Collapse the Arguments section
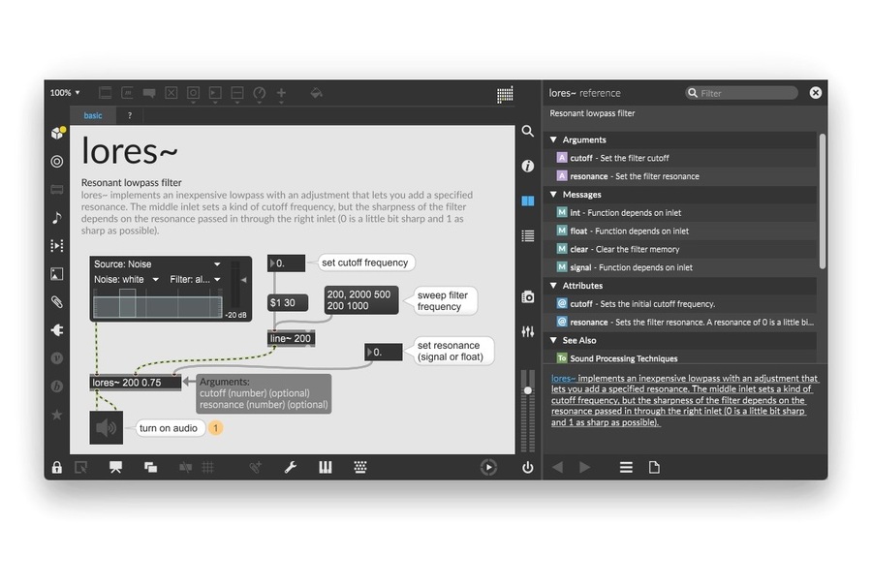Image resolution: width=872 pixels, height=588 pixels. click(x=553, y=139)
